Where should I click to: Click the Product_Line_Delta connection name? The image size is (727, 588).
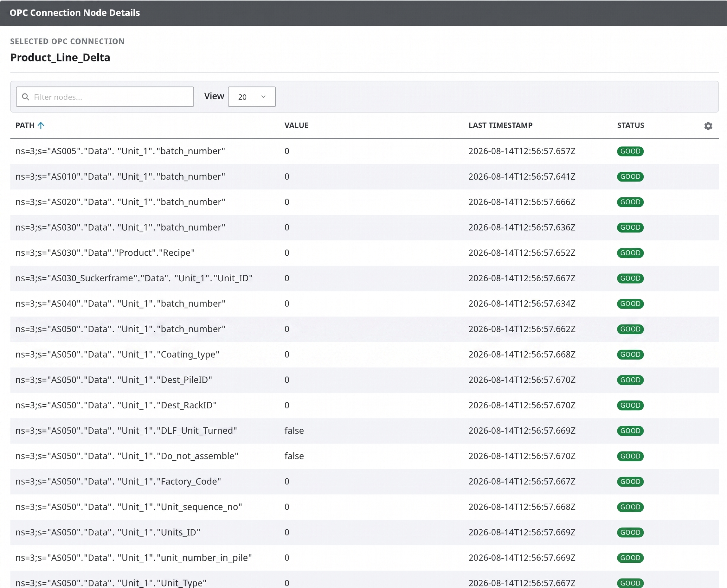[60, 58]
